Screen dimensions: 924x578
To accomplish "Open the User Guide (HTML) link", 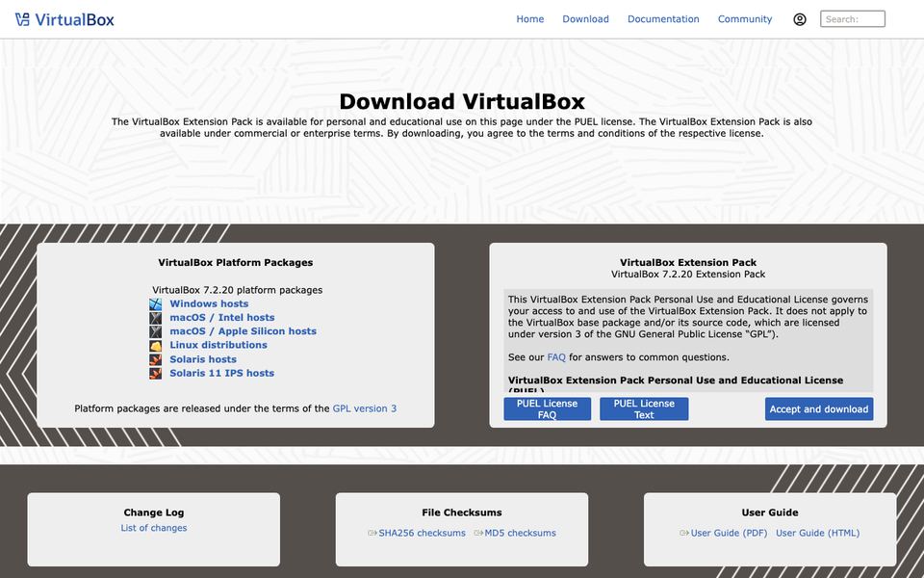I will point(818,533).
